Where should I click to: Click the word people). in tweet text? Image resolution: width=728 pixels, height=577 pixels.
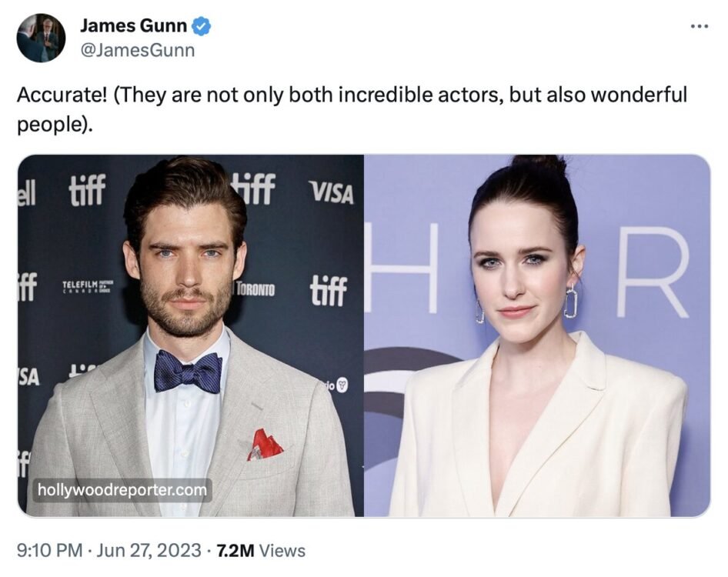click(x=55, y=125)
